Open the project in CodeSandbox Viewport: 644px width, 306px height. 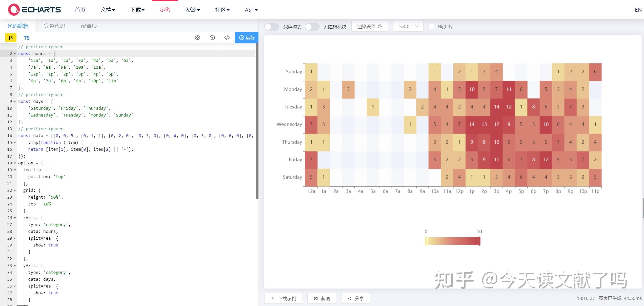tap(212, 37)
